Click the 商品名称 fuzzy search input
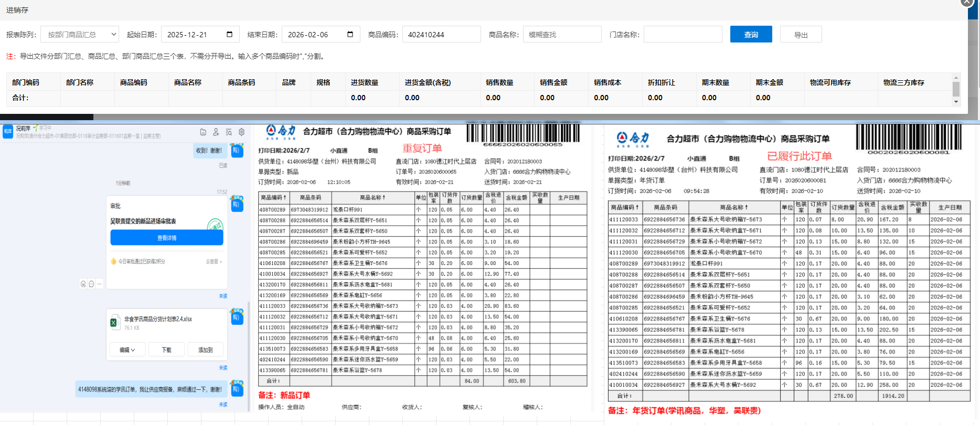This screenshot has height=425, width=980. click(562, 35)
